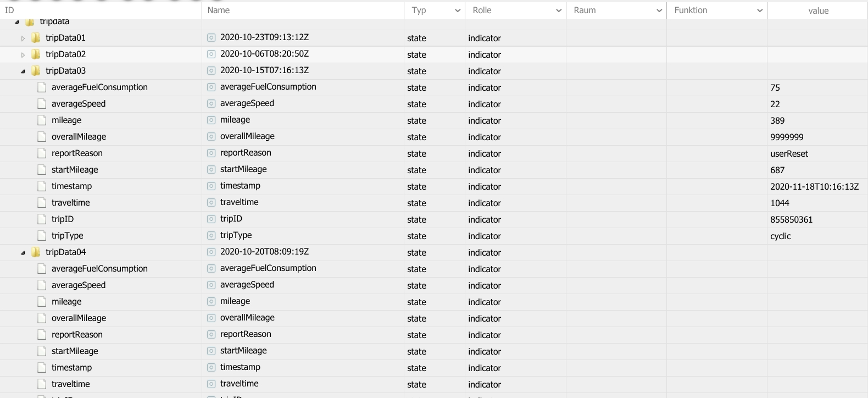This screenshot has width=868, height=398.
Task: Click the state icon beside the 2020-10-20T08:09:19Z name
Action: pos(211,252)
